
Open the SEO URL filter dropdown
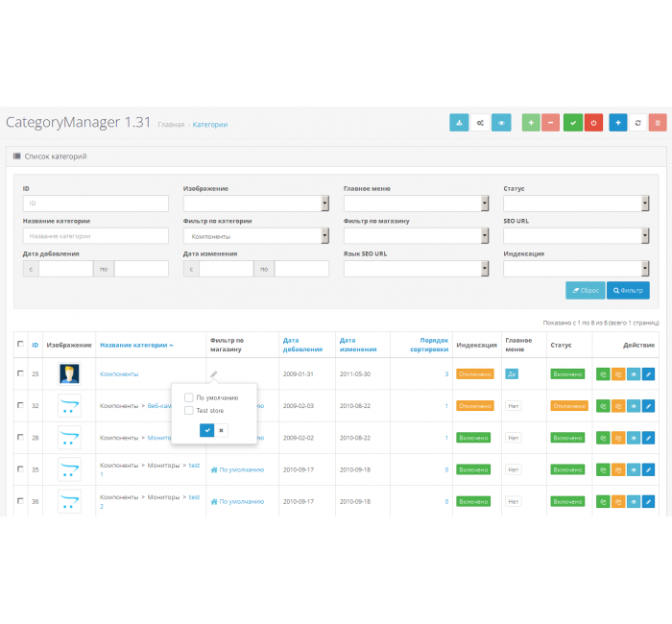(x=576, y=236)
